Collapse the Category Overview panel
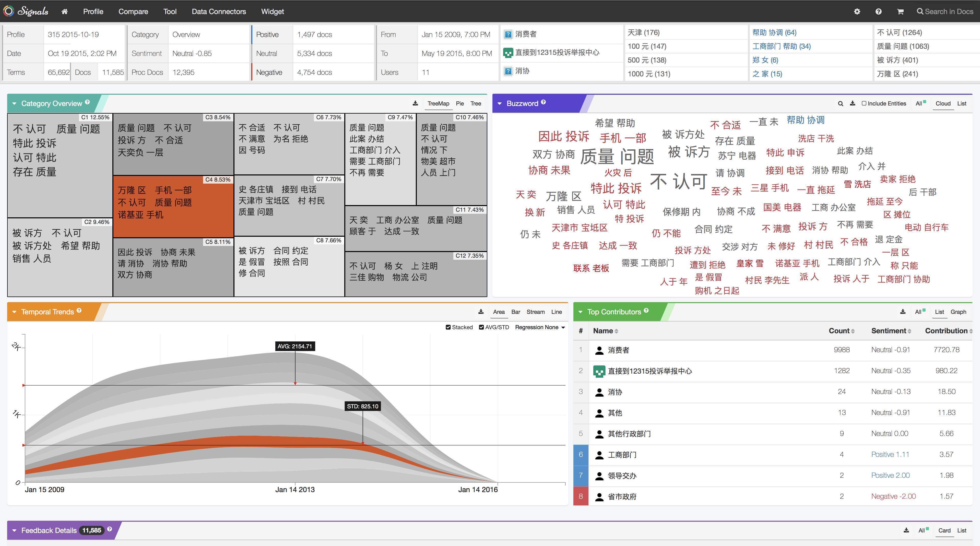This screenshot has height=546, width=980. tap(15, 103)
